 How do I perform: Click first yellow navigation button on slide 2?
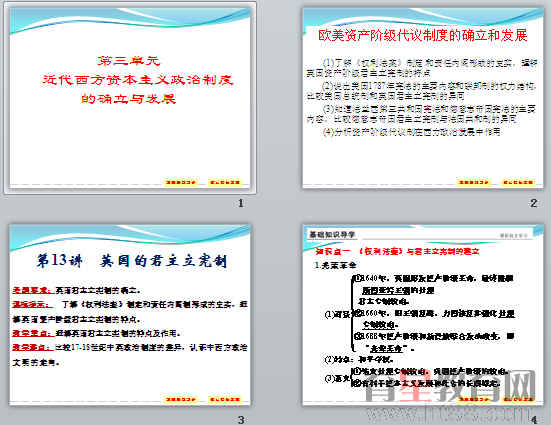474,182
